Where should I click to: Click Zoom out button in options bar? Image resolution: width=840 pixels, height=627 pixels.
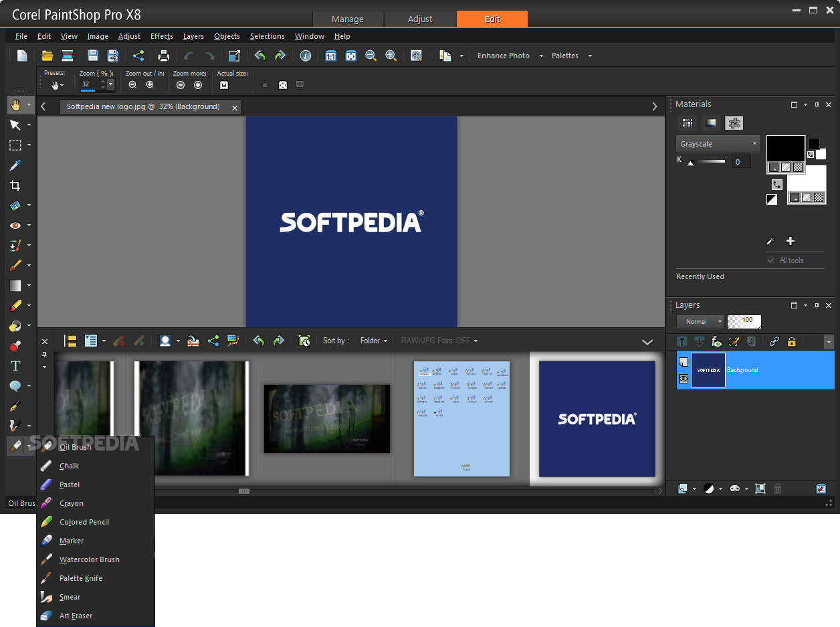(132, 85)
